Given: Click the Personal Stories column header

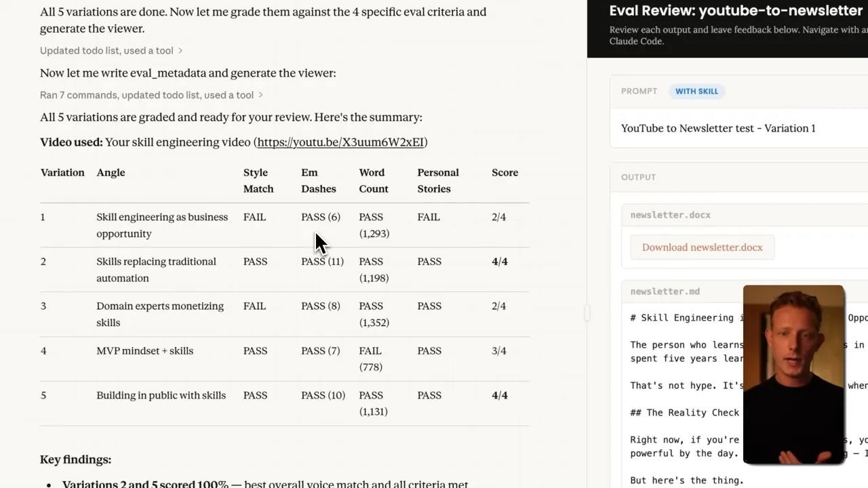Looking at the screenshot, I should point(438,181).
